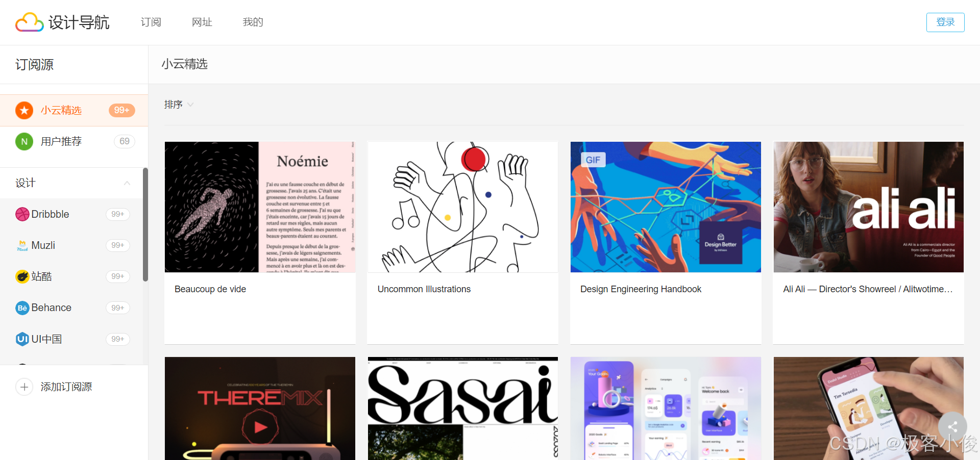Open the 订阅 nav tab
The height and width of the screenshot is (460, 980).
(151, 22)
